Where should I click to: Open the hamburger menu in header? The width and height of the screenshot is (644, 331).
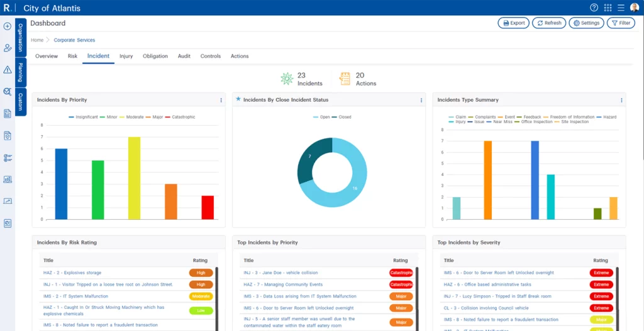(x=621, y=8)
